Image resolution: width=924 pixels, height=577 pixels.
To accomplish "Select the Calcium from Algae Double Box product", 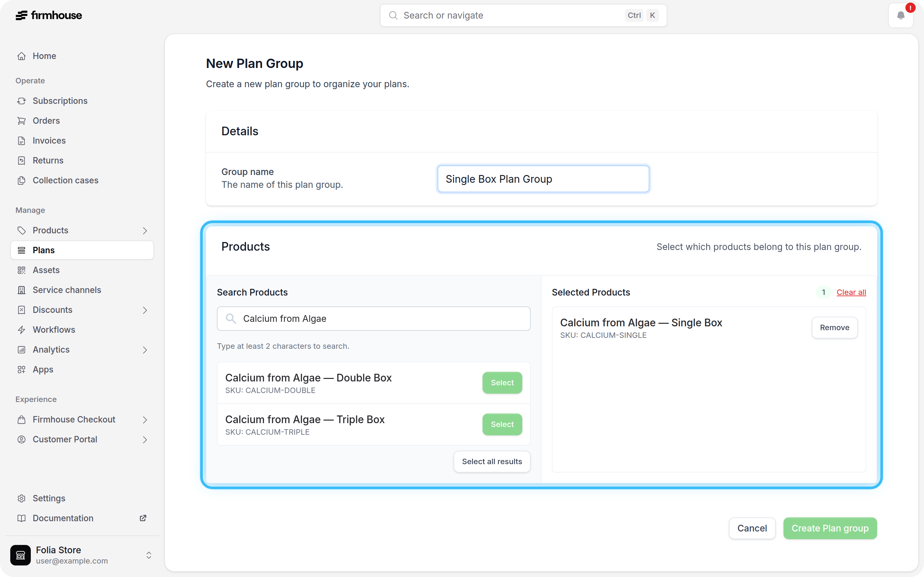I will click(x=502, y=383).
